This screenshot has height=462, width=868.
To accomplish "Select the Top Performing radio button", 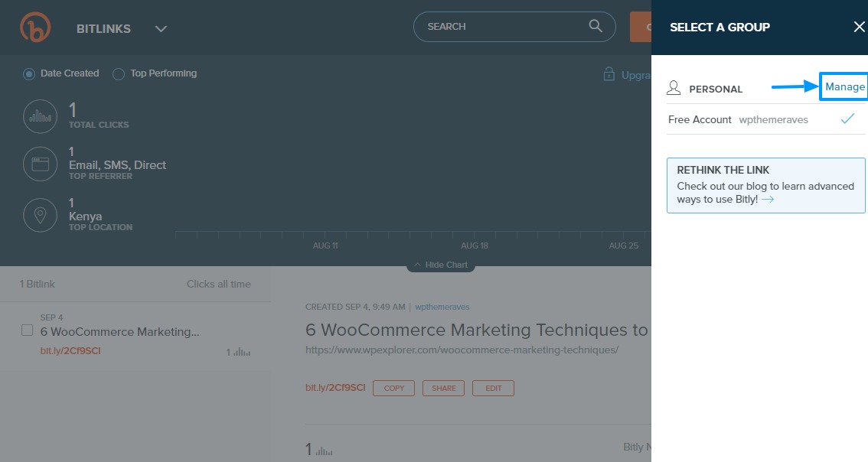I will 119,74.
